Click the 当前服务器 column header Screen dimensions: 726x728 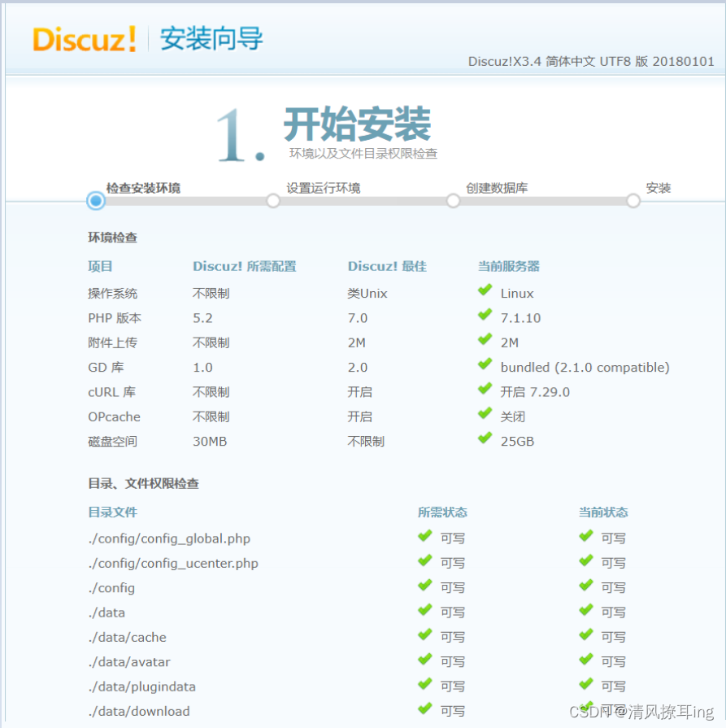click(509, 266)
